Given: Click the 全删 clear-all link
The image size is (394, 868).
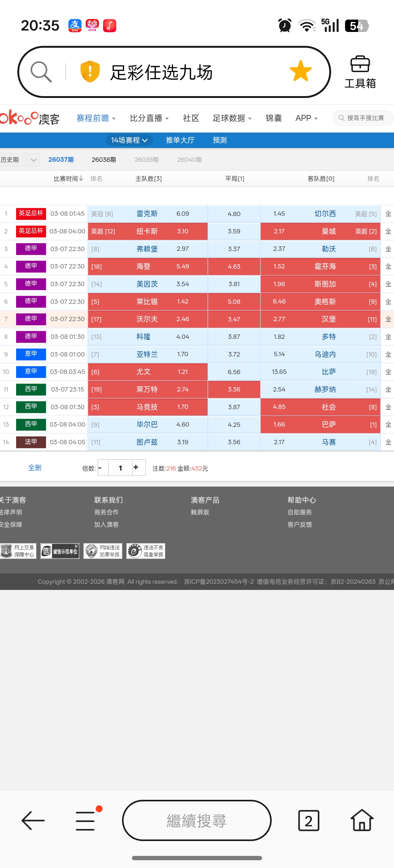Looking at the screenshot, I should tap(35, 468).
